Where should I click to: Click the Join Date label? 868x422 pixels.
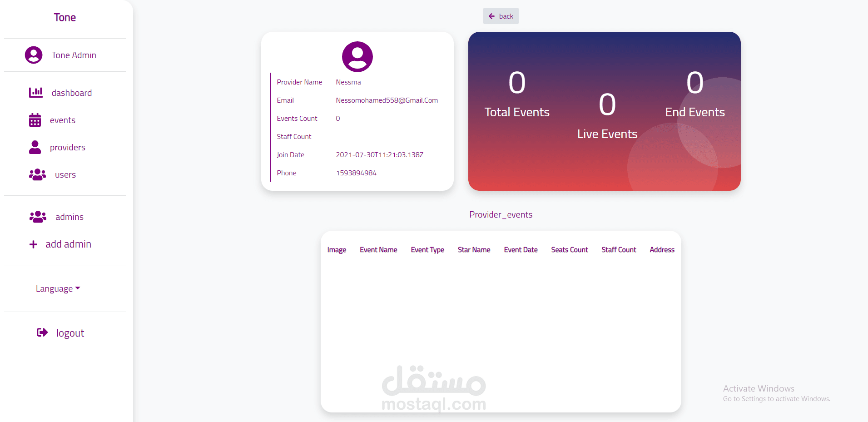pos(291,155)
